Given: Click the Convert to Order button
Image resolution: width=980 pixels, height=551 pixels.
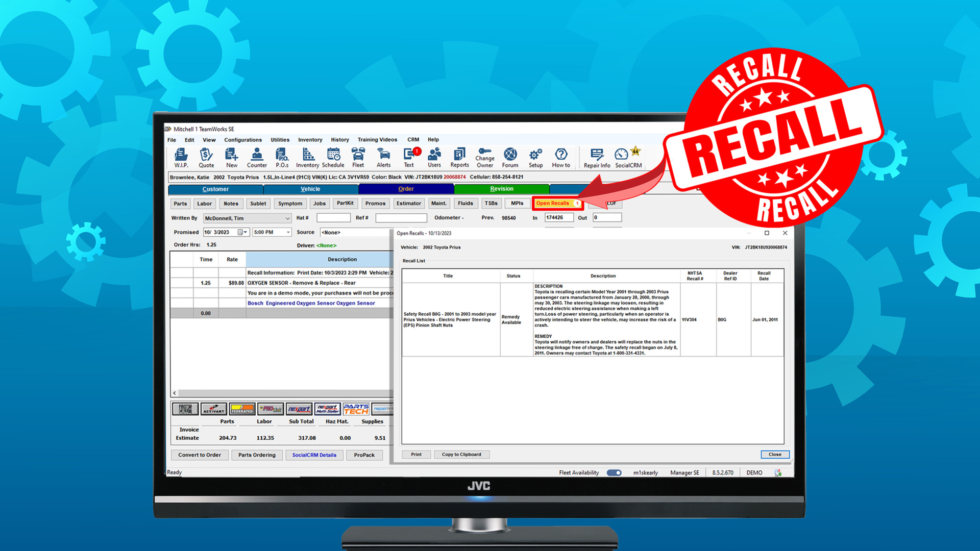Looking at the screenshot, I should [200, 455].
